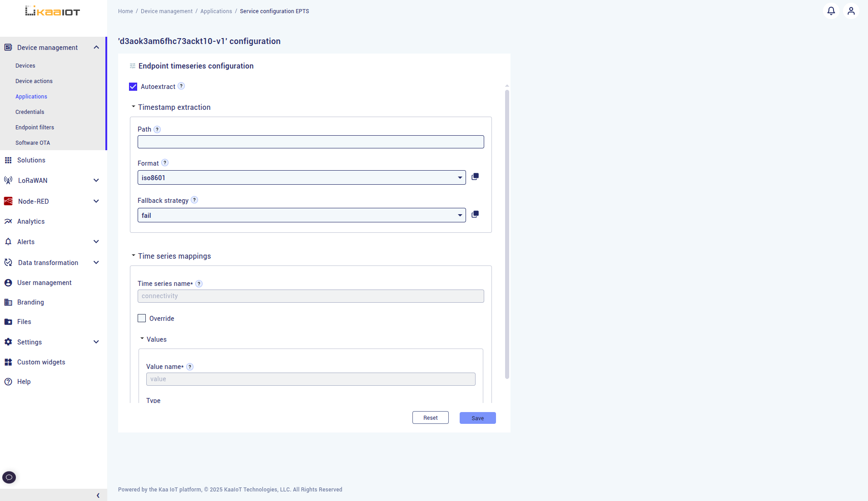Enable the Override checkbox

tap(142, 318)
